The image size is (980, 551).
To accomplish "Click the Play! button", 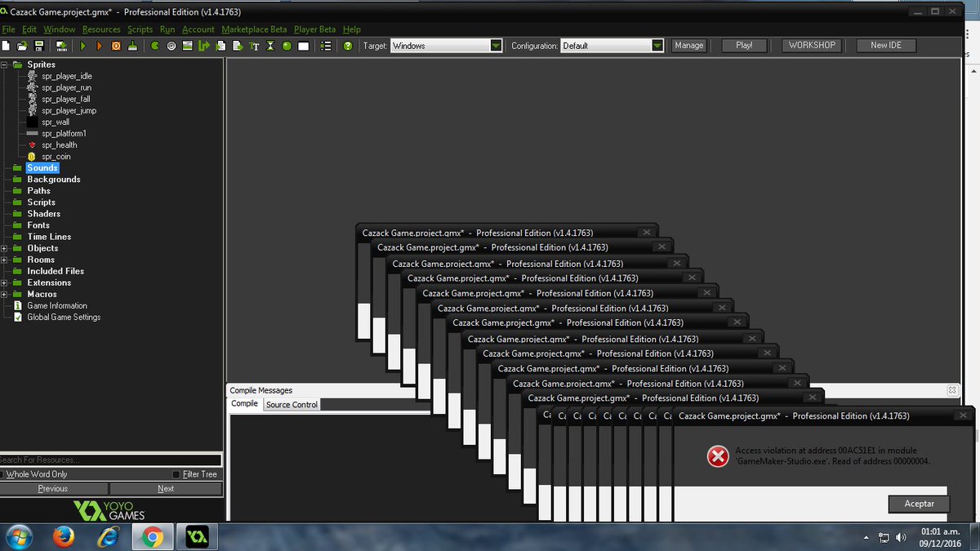I will 744,46.
